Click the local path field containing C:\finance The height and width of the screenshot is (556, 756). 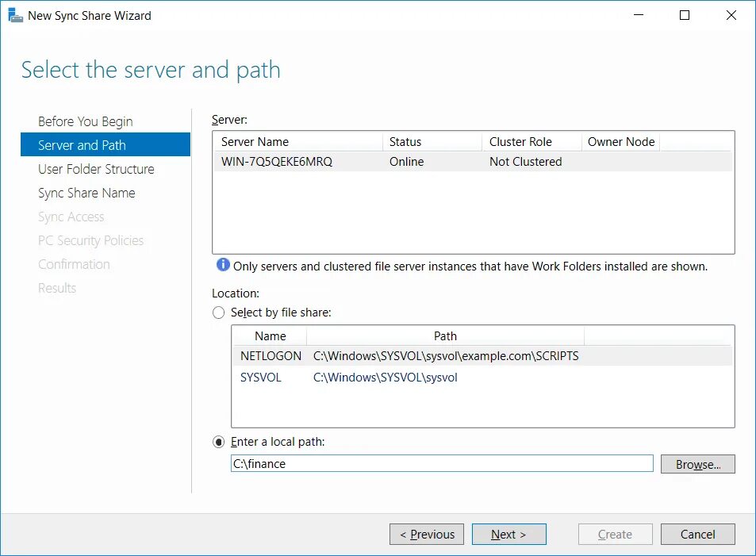click(x=442, y=463)
